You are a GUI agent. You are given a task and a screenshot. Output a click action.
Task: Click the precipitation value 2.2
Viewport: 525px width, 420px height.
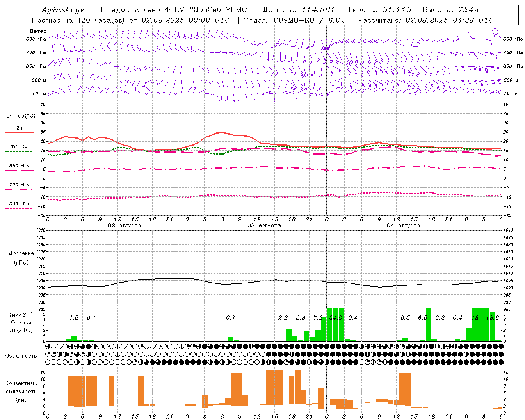pyautogui.click(x=283, y=318)
